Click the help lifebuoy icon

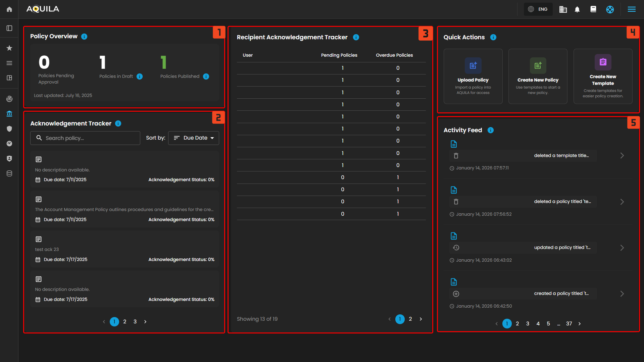610,9
